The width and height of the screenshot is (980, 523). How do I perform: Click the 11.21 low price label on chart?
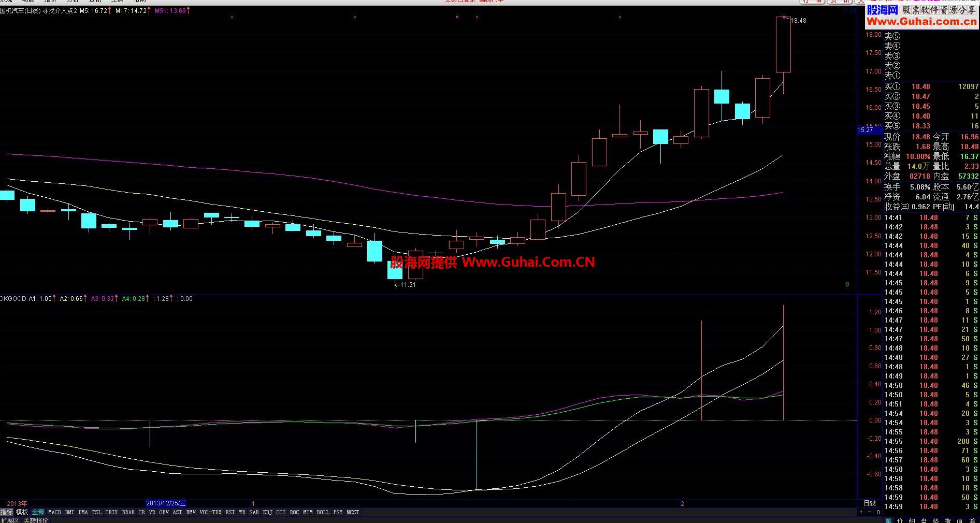pos(408,285)
